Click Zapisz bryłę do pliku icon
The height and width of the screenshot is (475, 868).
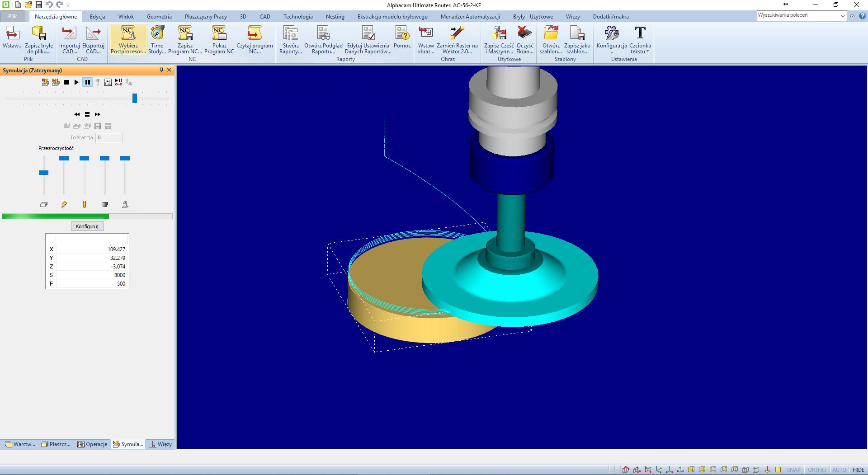click(x=39, y=40)
